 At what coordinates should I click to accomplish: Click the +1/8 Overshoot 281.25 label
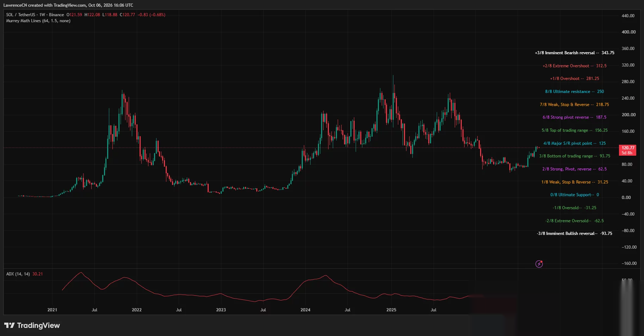coord(575,79)
